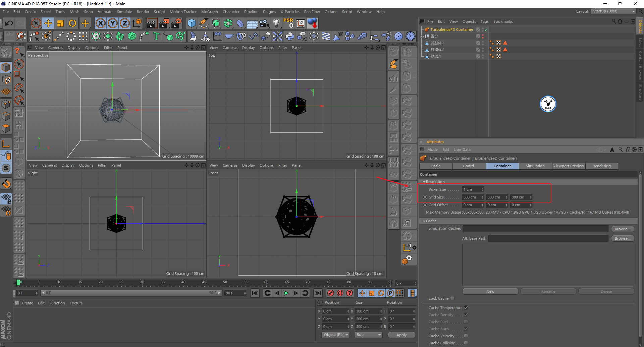Open the MoGraph menu
The width and height of the screenshot is (644, 347).
[209, 12]
